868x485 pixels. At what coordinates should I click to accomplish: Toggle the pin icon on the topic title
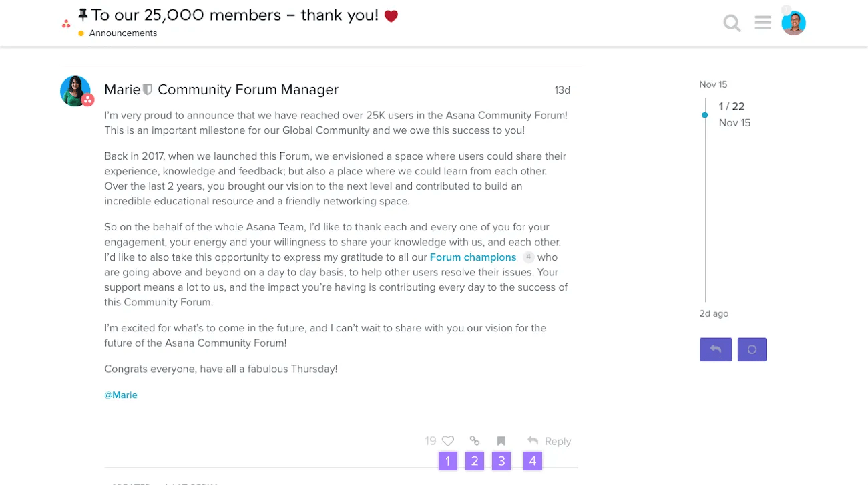(x=81, y=13)
